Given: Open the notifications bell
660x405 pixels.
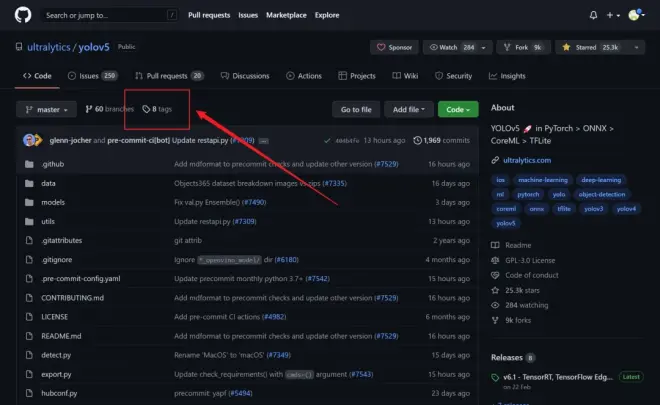Looking at the screenshot, I should tap(593, 15).
